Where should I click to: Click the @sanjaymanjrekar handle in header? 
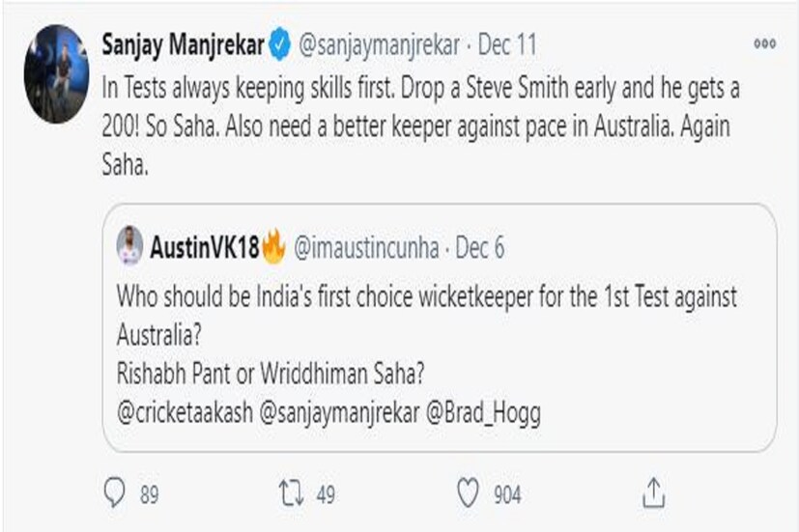(373, 44)
